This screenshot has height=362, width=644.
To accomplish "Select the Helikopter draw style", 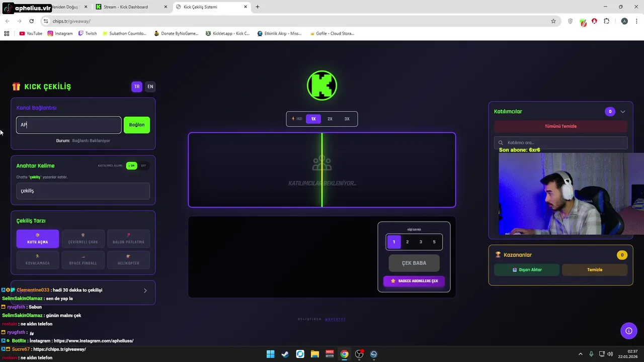I will click(128, 259).
